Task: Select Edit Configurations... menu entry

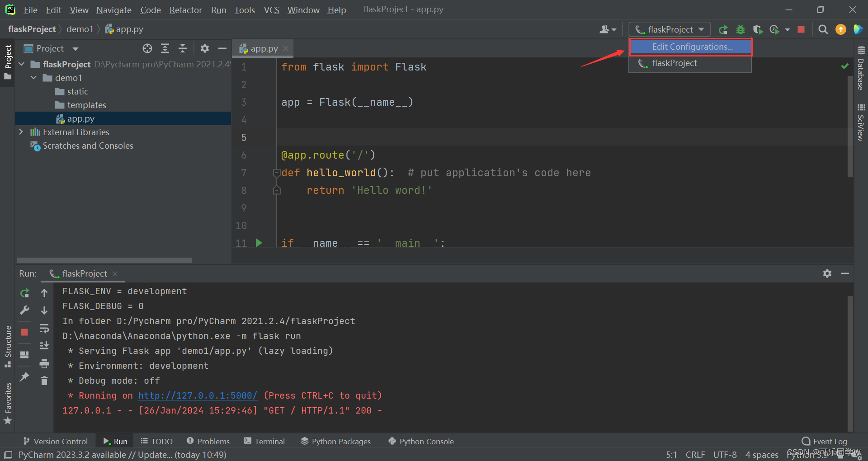Action: [690, 47]
